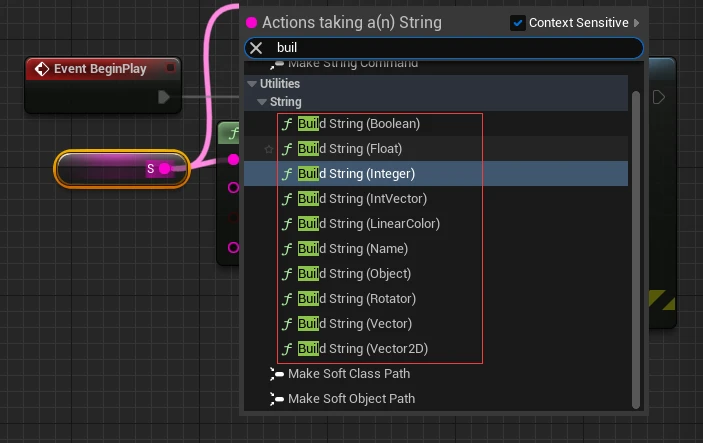Click the function icon beside Build String (Boolean)
The image size is (703, 443).
click(x=287, y=124)
